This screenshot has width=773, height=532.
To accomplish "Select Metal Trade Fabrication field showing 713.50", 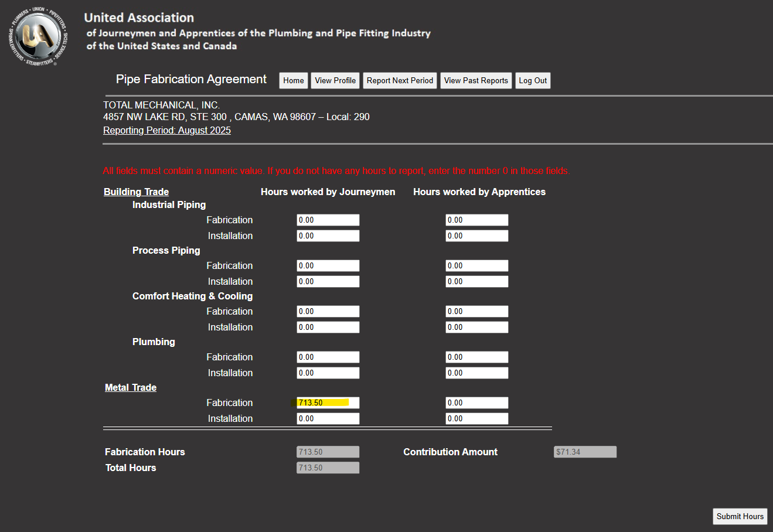I will pyautogui.click(x=328, y=403).
